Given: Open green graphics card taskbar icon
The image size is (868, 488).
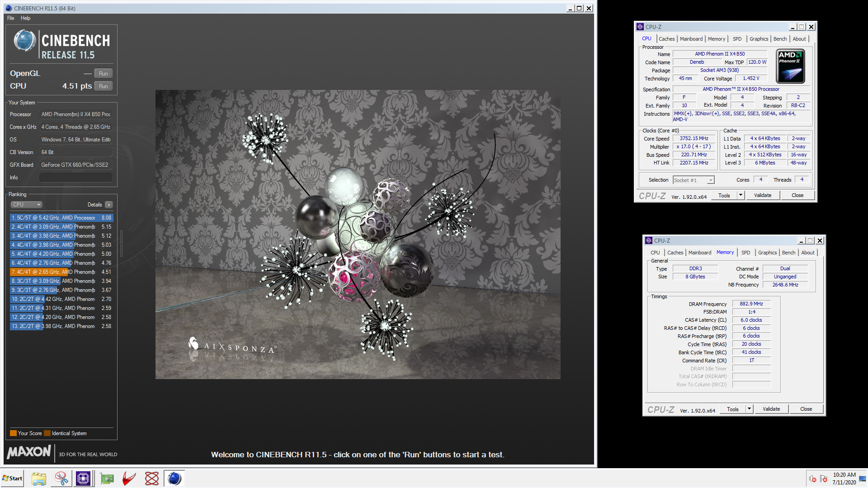Looking at the screenshot, I should 107,479.
